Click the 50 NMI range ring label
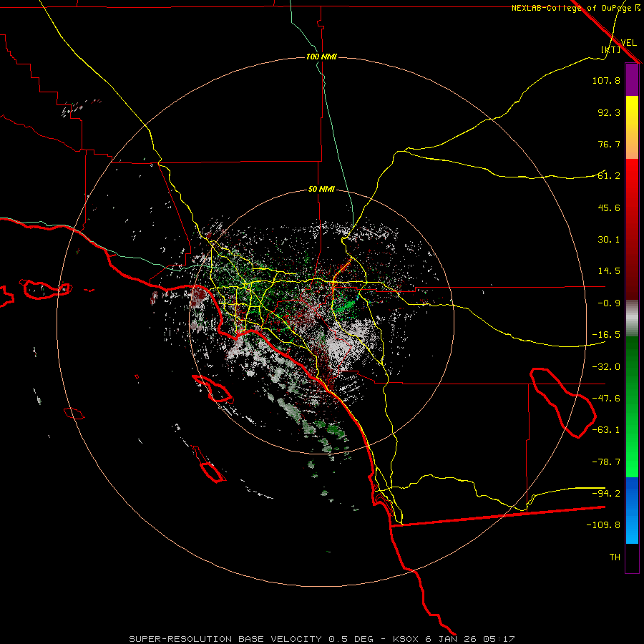 (x=321, y=190)
